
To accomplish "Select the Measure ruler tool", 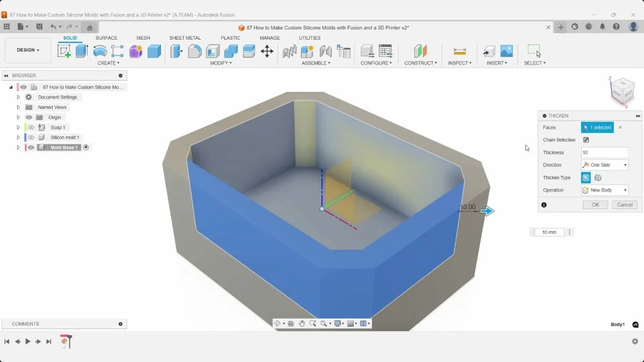I will tap(460, 51).
